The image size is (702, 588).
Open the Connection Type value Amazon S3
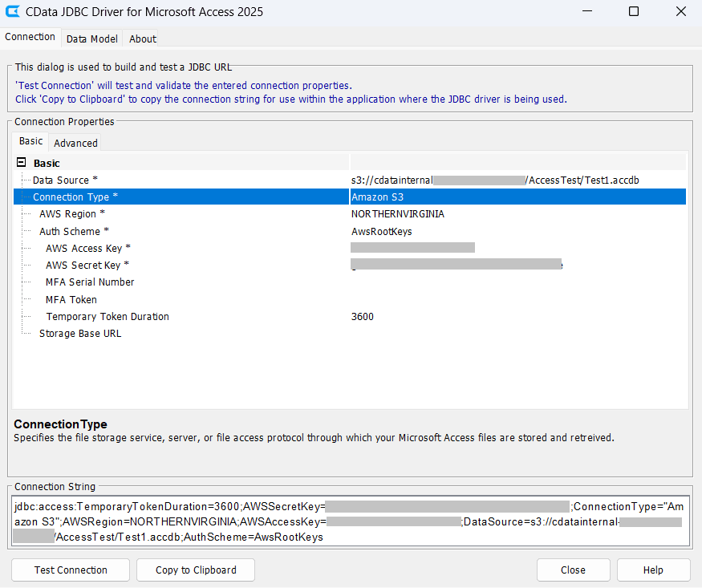[x=517, y=197]
